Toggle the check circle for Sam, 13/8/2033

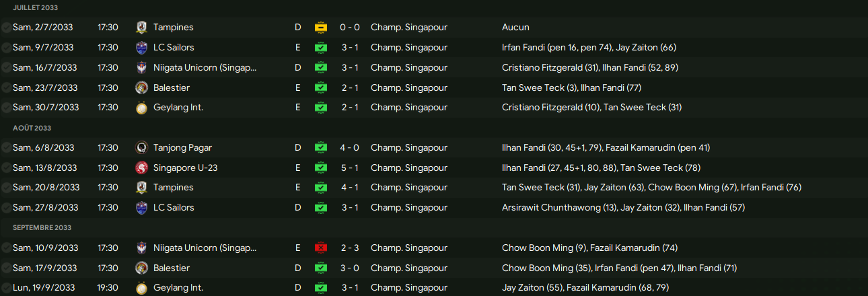tap(6, 168)
